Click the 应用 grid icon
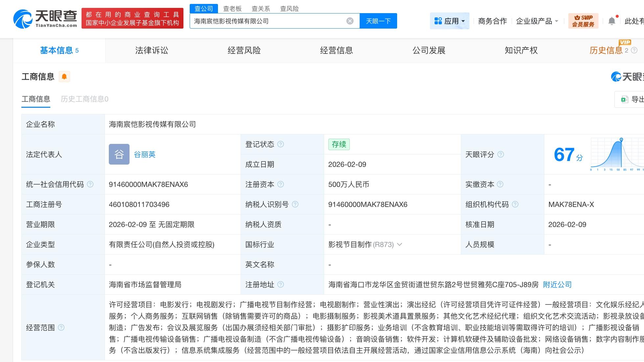 point(438,21)
